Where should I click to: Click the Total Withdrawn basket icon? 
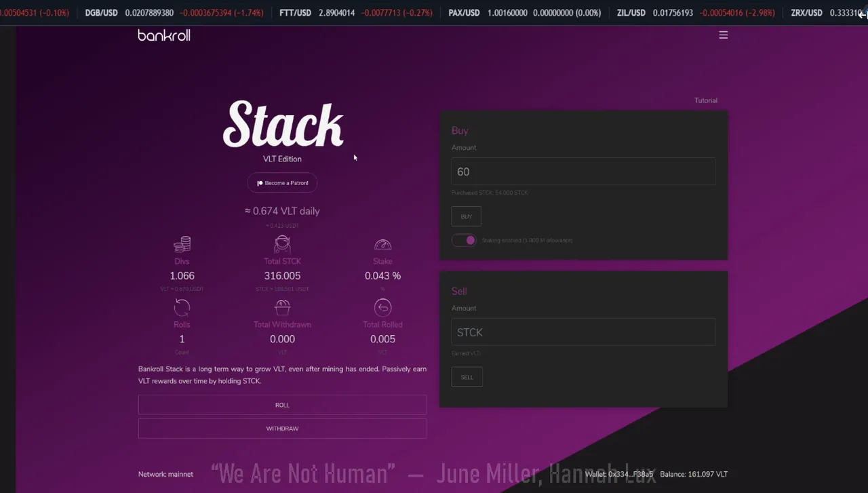[x=282, y=308]
